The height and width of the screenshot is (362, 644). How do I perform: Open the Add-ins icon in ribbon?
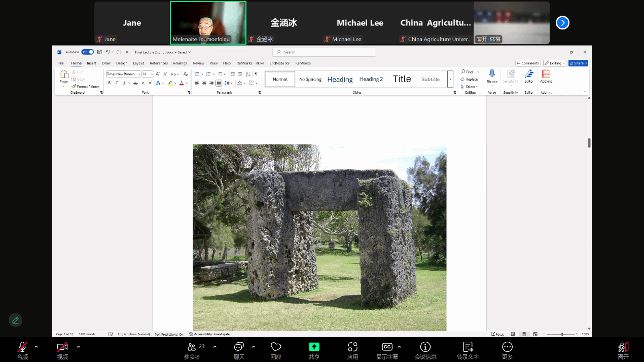[x=546, y=75]
